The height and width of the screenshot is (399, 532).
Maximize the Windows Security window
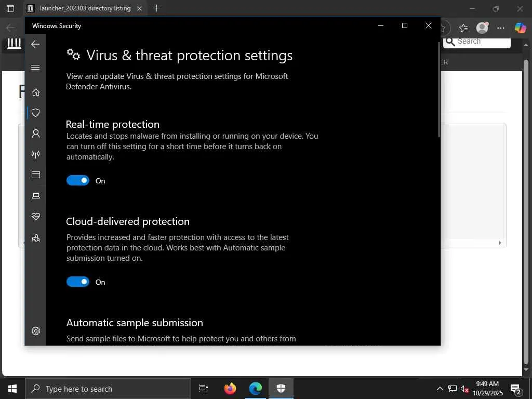(x=404, y=26)
